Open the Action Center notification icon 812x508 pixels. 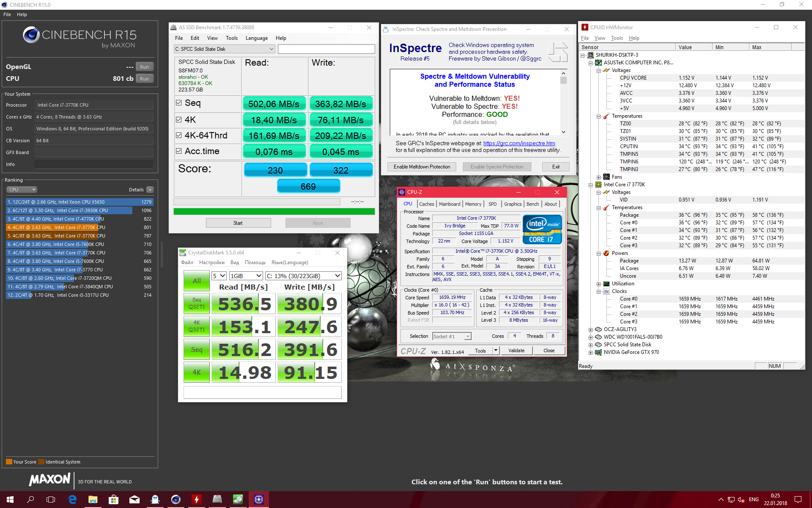(x=798, y=500)
